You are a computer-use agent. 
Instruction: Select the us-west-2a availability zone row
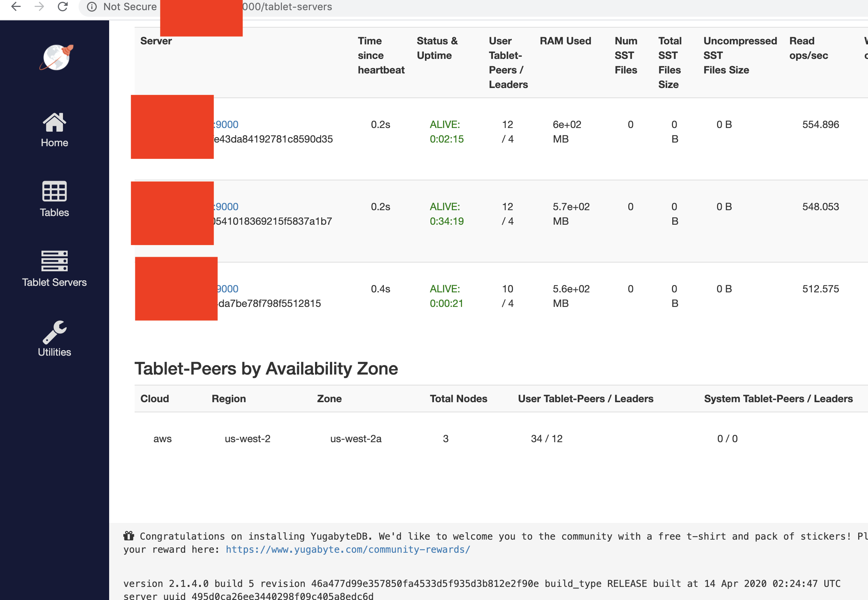(355, 438)
